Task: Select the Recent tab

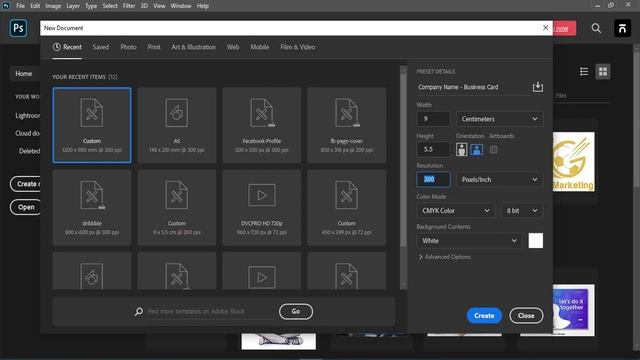Action: tap(67, 47)
